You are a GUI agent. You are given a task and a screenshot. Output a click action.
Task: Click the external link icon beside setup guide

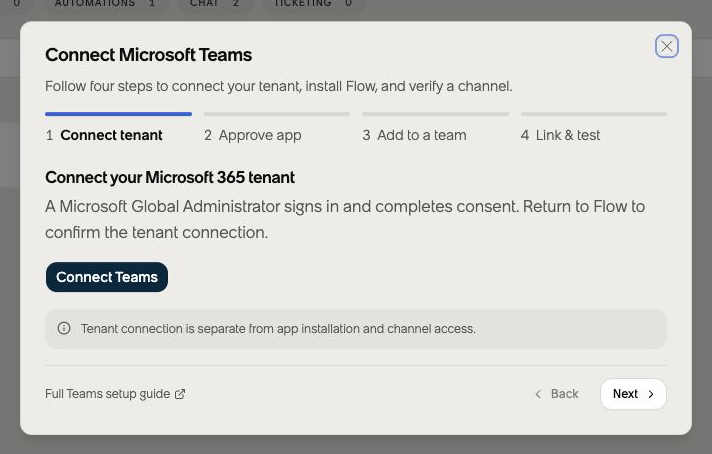coord(180,394)
